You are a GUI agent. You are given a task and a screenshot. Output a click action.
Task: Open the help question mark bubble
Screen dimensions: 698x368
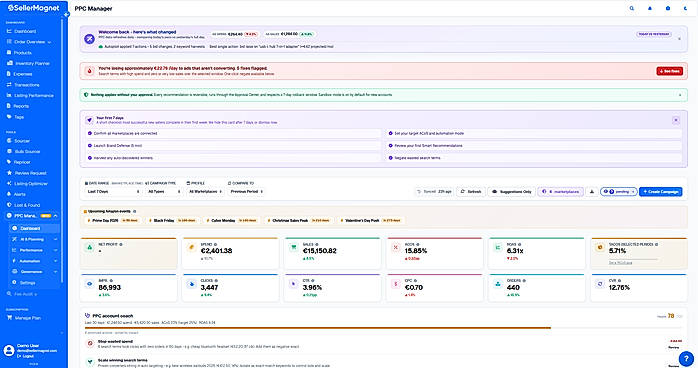tap(686, 358)
